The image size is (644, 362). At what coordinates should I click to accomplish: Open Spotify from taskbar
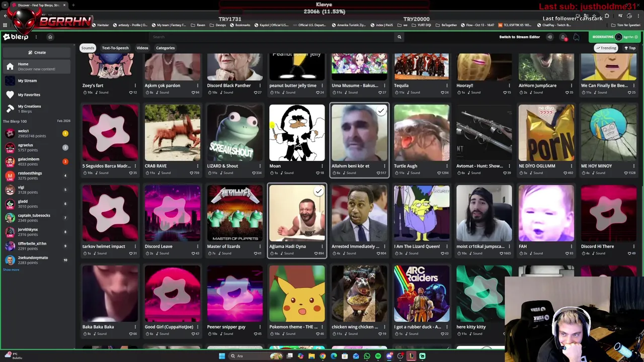click(378, 356)
